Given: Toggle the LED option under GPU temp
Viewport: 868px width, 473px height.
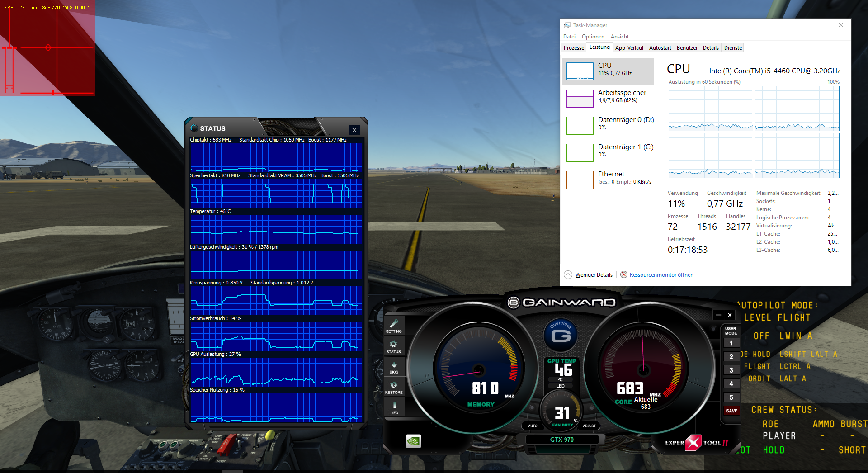Looking at the screenshot, I should point(560,386).
